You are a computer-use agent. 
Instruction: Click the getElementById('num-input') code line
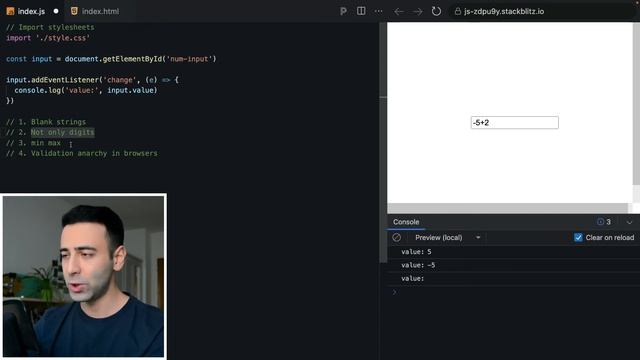(111, 59)
